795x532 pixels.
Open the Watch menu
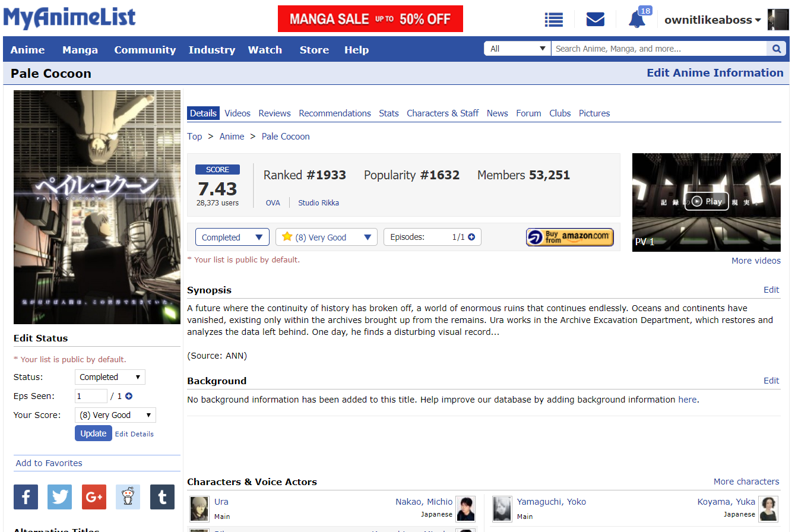click(x=265, y=50)
